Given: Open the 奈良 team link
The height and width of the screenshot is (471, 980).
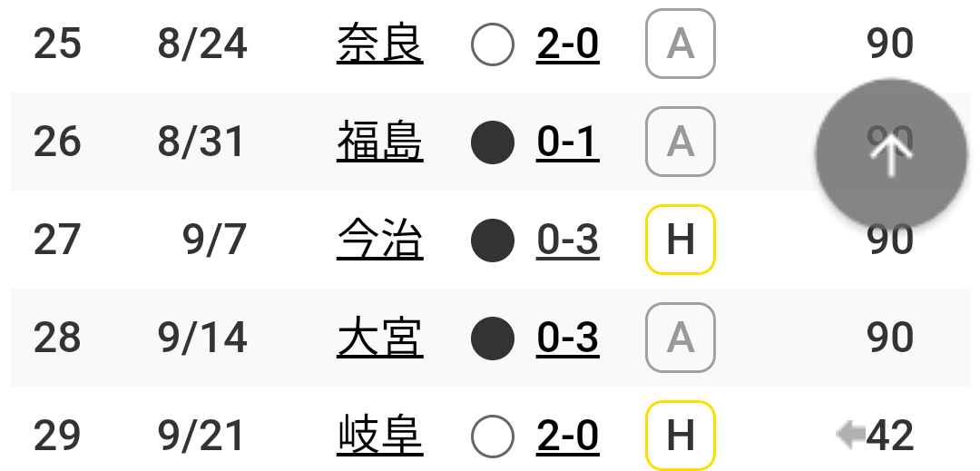Looking at the screenshot, I should [380, 44].
